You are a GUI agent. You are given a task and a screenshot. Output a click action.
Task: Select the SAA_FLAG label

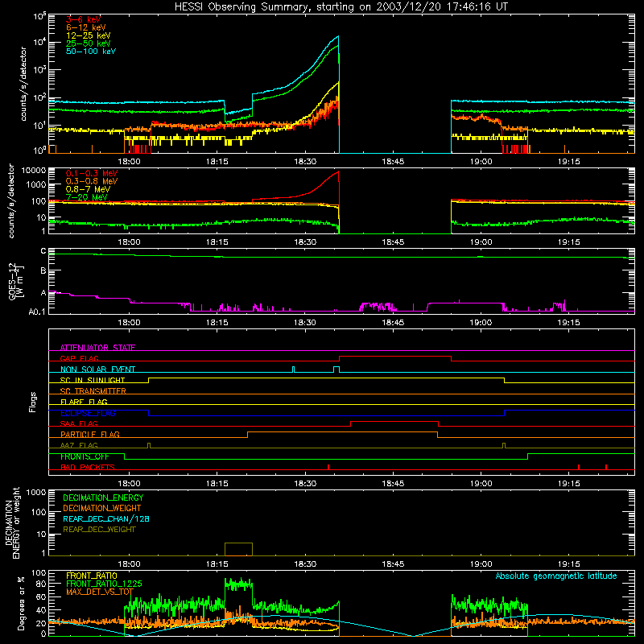click(79, 423)
